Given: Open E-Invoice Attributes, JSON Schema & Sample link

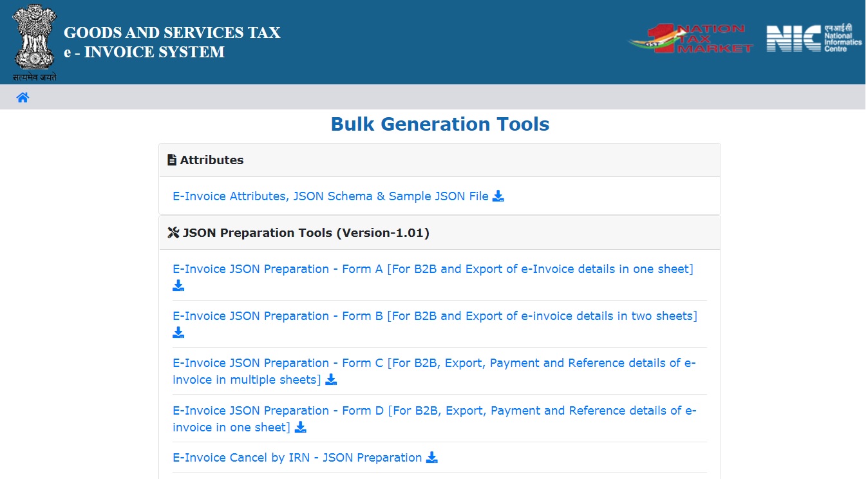Looking at the screenshot, I should [x=330, y=196].
